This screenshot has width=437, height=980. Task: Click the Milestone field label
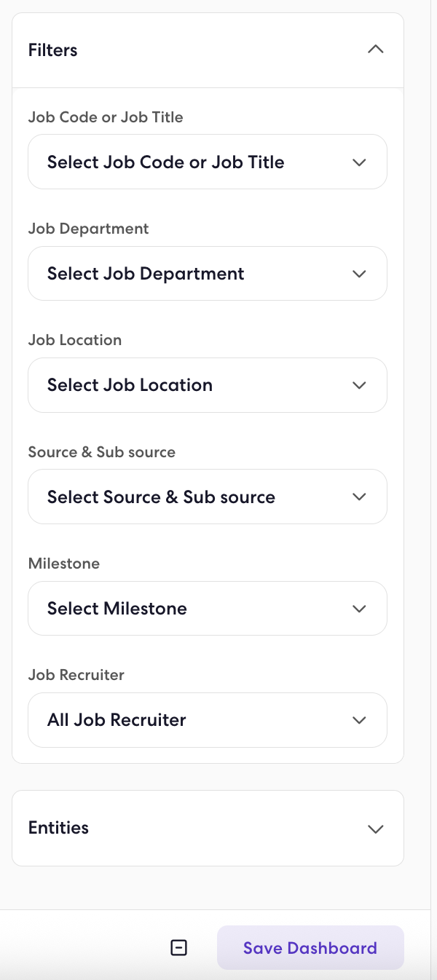tap(64, 564)
